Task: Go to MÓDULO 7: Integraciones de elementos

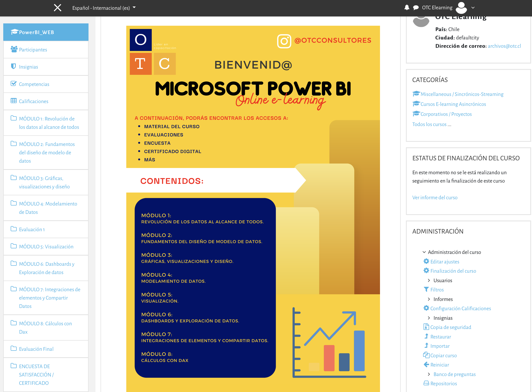Action: pos(46,298)
